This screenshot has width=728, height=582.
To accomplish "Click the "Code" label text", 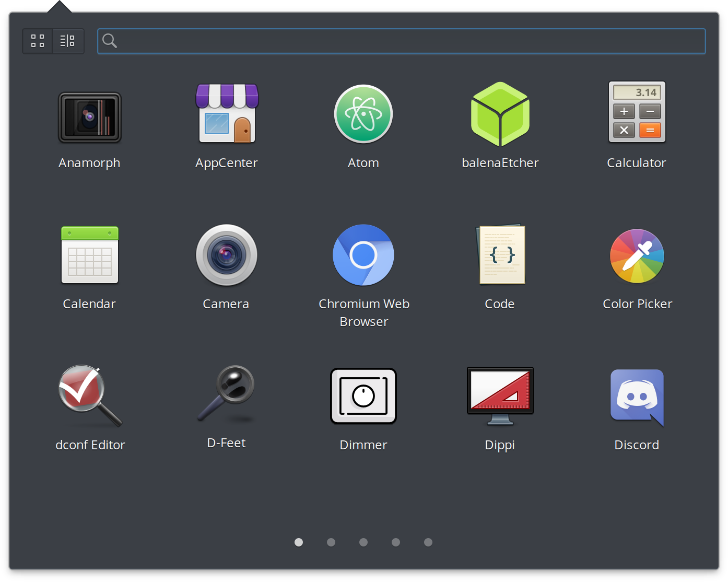I will 500,304.
